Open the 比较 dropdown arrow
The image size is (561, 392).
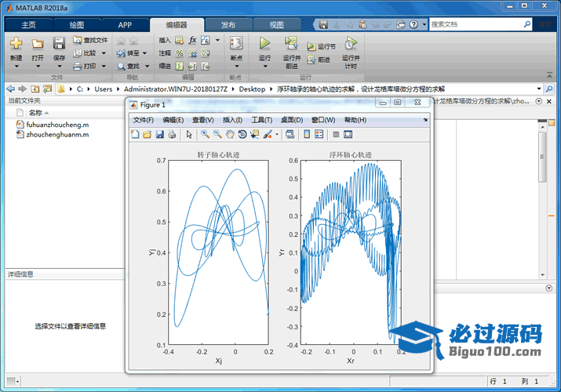(x=104, y=53)
